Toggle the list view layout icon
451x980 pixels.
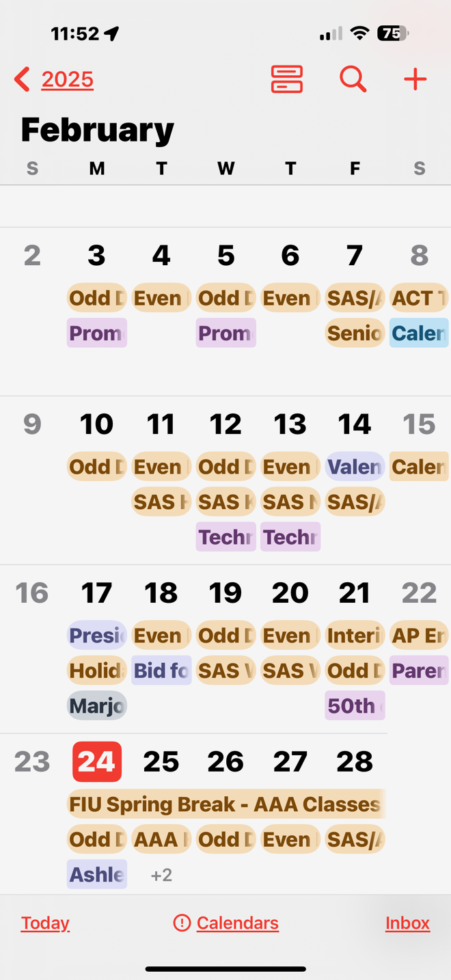pyautogui.click(x=287, y=79)
